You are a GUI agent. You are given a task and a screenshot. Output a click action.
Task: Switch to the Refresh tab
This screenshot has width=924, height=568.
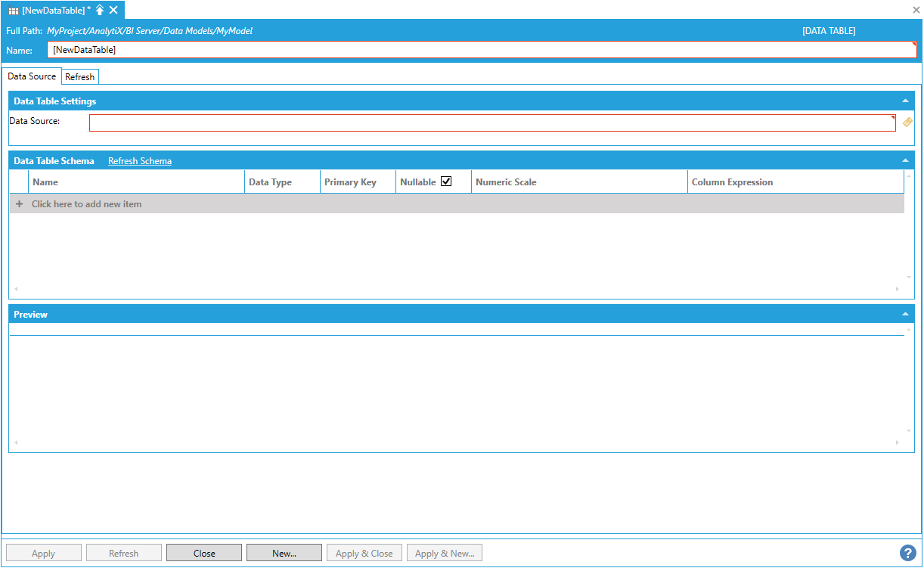(x=80, y=77)
